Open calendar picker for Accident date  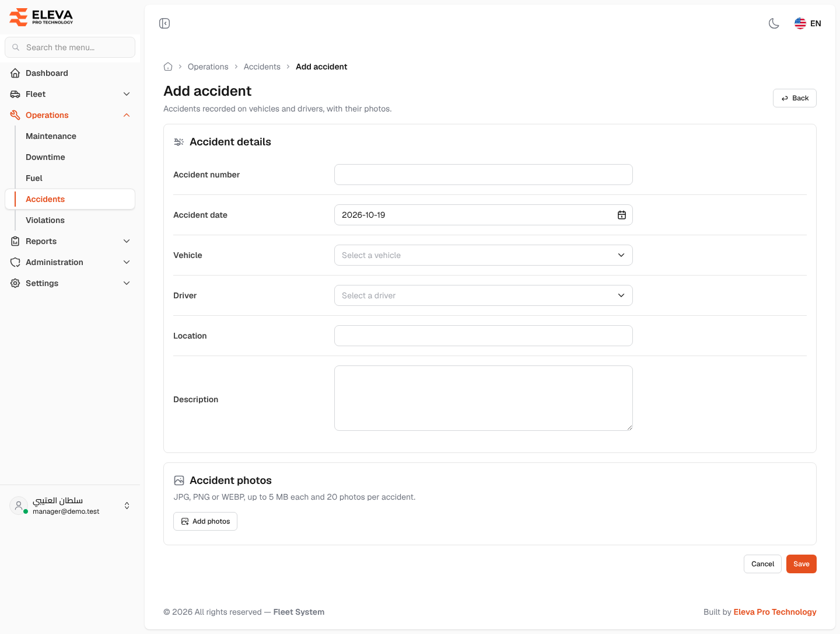[x=622, y=215]
